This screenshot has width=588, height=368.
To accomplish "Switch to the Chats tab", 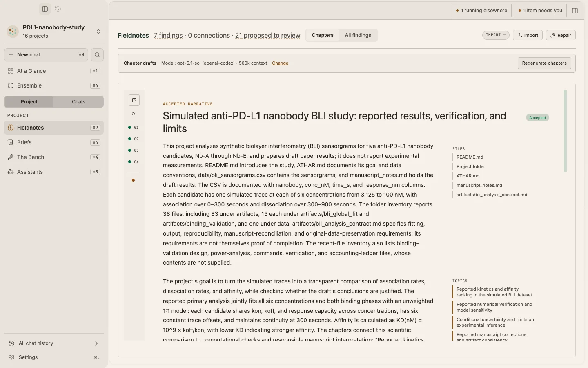I will [x=78, y=102].
